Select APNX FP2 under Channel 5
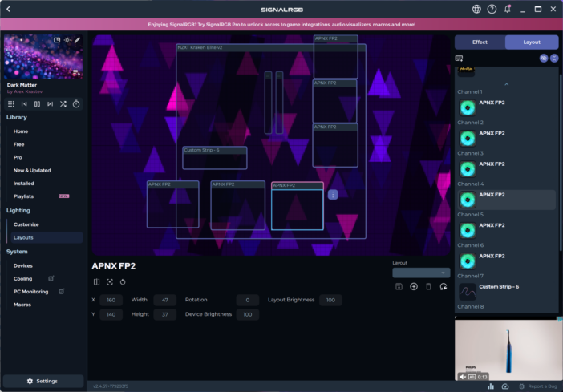Viewport: 563px width, 392px height. coord(507,230)
